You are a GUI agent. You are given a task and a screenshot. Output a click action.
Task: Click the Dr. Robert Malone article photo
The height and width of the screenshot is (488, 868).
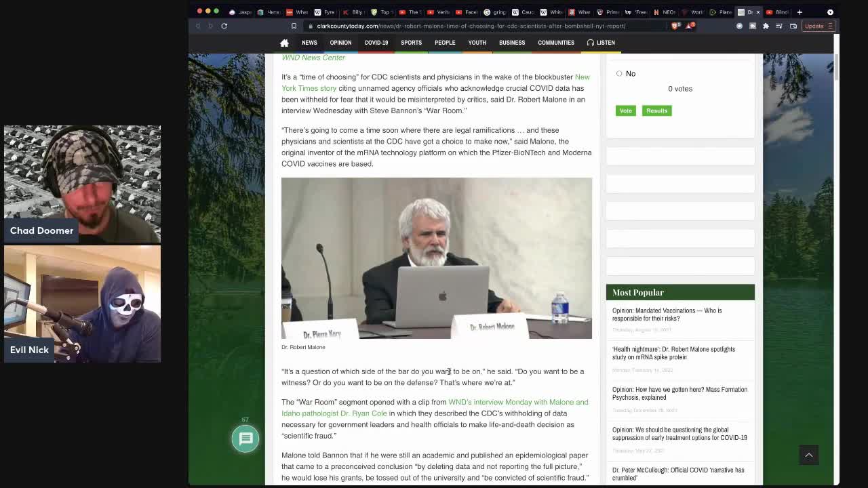(437, 258)
